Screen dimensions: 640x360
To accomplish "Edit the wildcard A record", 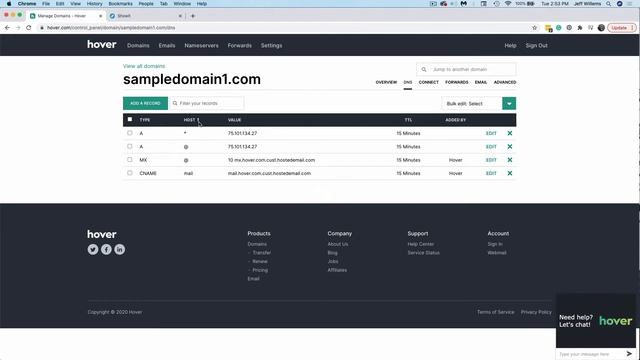I will (x=491, y=133).
